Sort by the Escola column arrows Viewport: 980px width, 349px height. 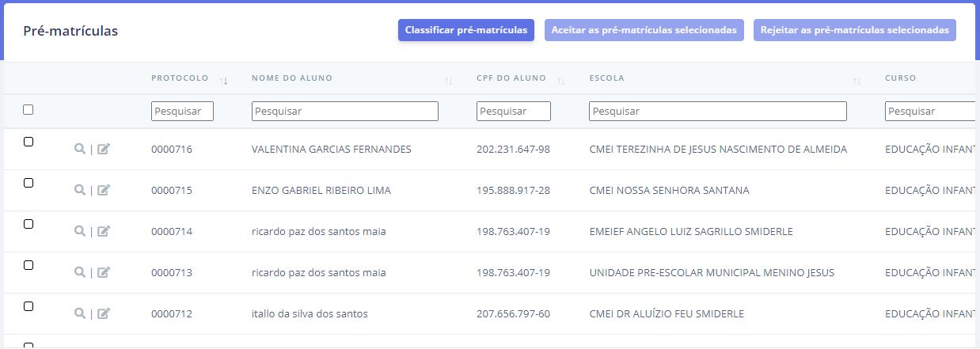[x=857, y=80]
